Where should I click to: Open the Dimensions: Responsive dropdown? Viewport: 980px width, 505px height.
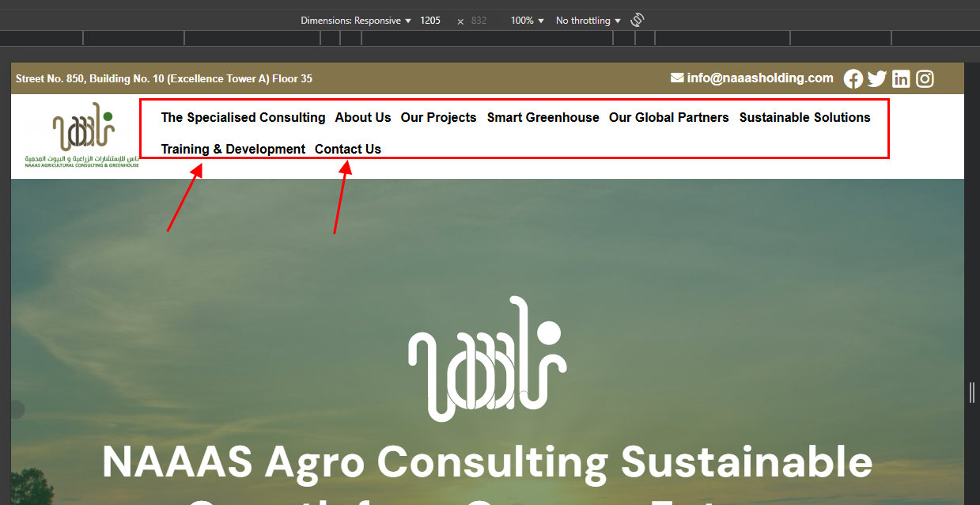tap(356, 21)
